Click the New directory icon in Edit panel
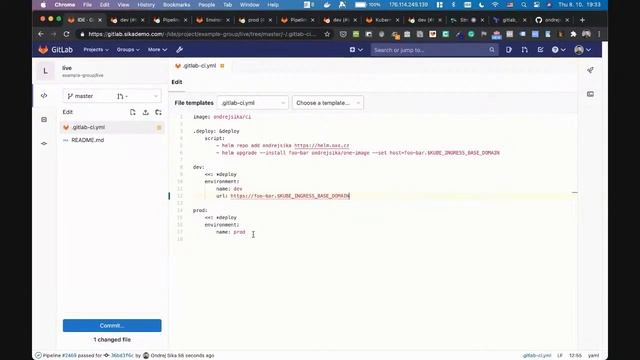640x360 pixels. point(158,112)
